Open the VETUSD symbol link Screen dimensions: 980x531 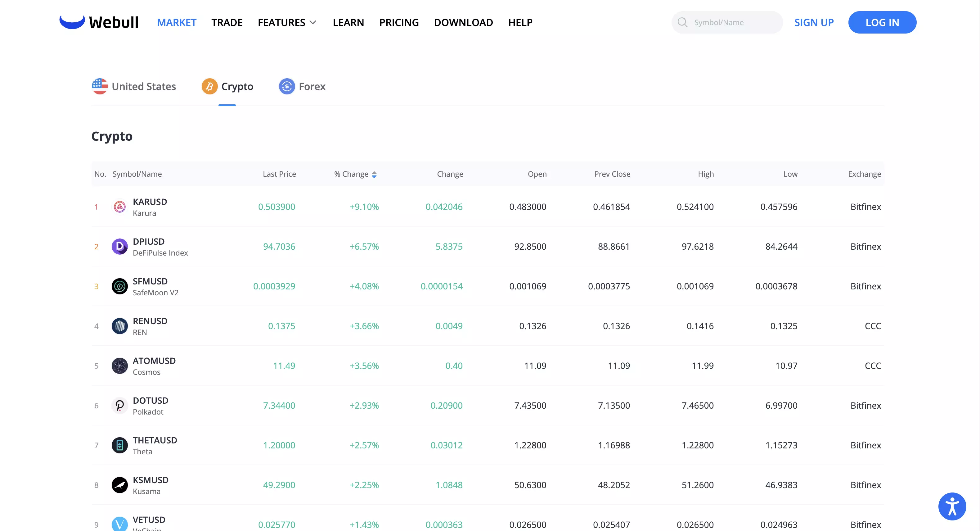(x=149, y=520)
